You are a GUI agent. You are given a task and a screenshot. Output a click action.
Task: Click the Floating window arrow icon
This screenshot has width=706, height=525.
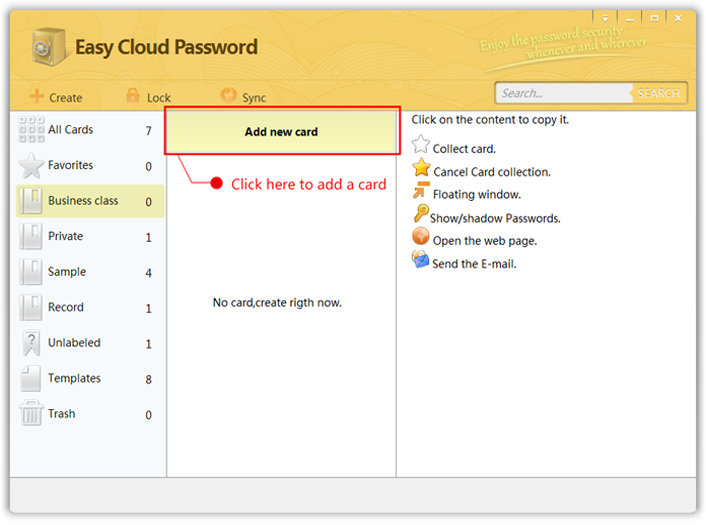tap(421, 190)
